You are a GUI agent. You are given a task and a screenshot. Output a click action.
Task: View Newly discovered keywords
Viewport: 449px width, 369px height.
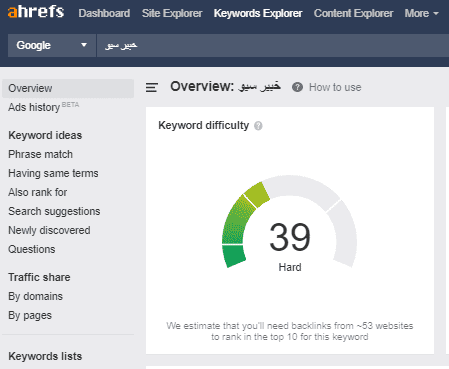point(49,230)
